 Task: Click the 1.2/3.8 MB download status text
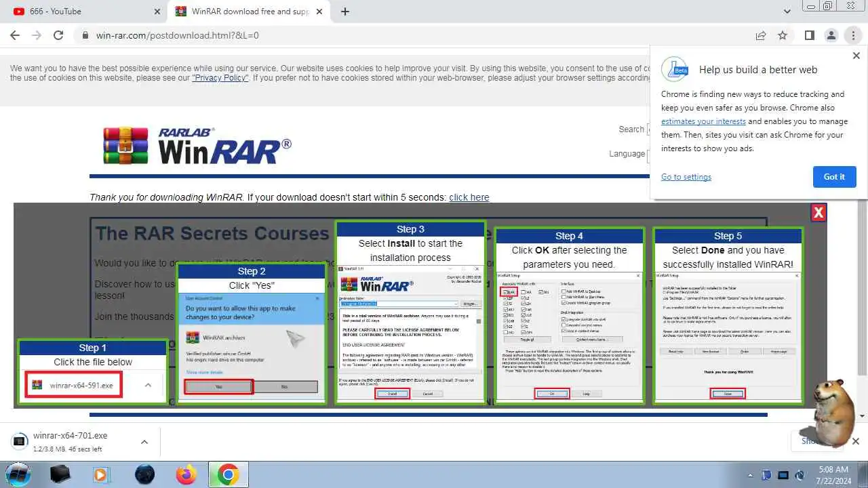[68, 449]
